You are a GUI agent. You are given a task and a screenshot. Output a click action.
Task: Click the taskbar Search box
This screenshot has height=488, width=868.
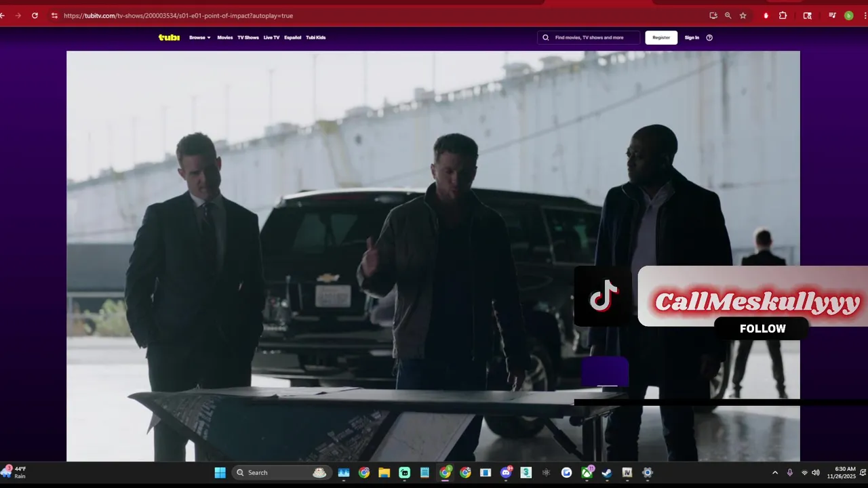pos(281,472)
